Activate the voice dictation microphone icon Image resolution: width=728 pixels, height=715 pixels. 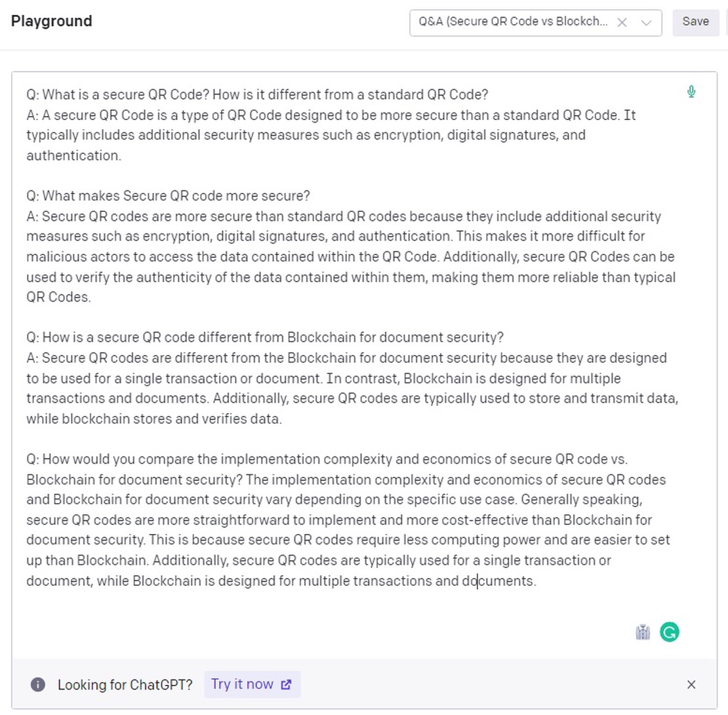[x=691, y=92]
